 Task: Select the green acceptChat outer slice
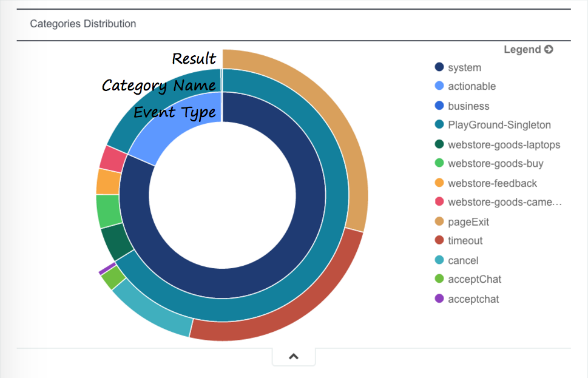113,277
